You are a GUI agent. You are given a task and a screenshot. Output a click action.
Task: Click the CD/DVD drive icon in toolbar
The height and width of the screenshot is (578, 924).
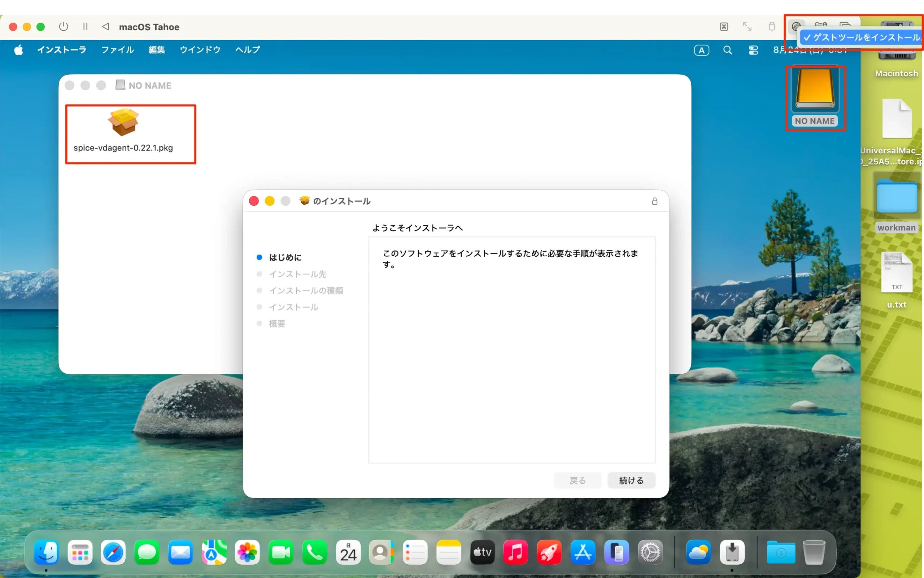(x=796, y=26)
